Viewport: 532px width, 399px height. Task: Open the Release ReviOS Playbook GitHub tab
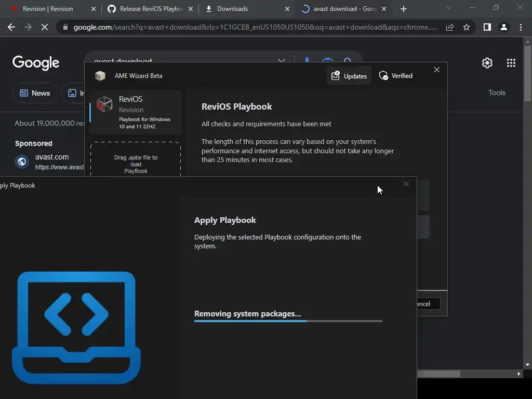[151, 9]
